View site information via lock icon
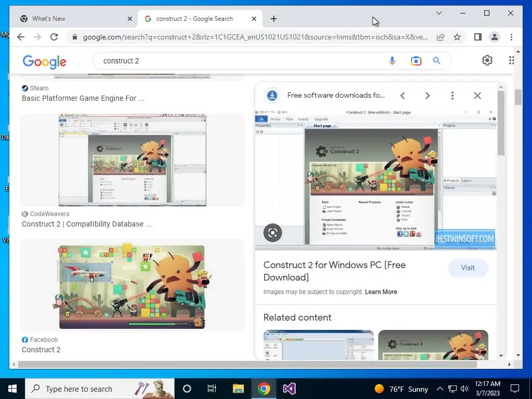This screenshot has width=532, height=399. (75, 37)
